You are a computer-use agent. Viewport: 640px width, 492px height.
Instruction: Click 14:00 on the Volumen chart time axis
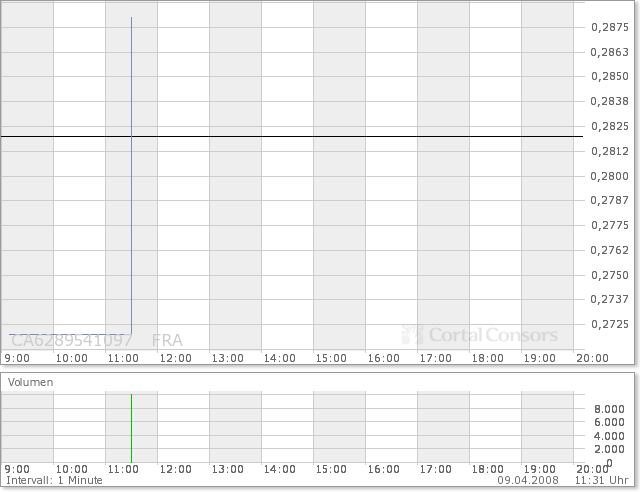click(280, 469)
